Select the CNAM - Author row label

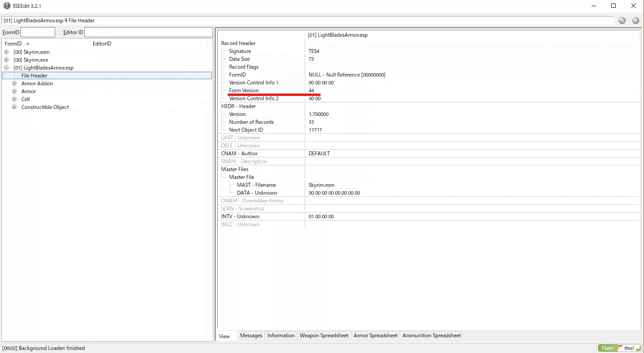pyautogui.click(x=240, y=154)
